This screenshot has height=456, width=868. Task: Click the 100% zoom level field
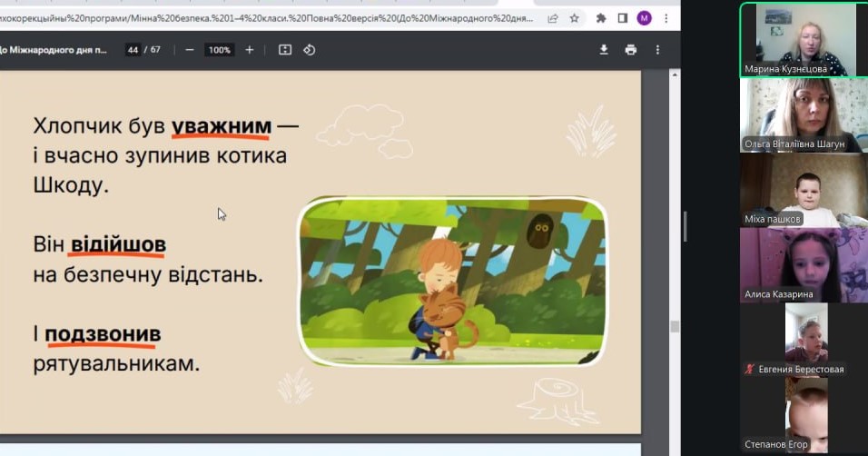pos(219,50)
